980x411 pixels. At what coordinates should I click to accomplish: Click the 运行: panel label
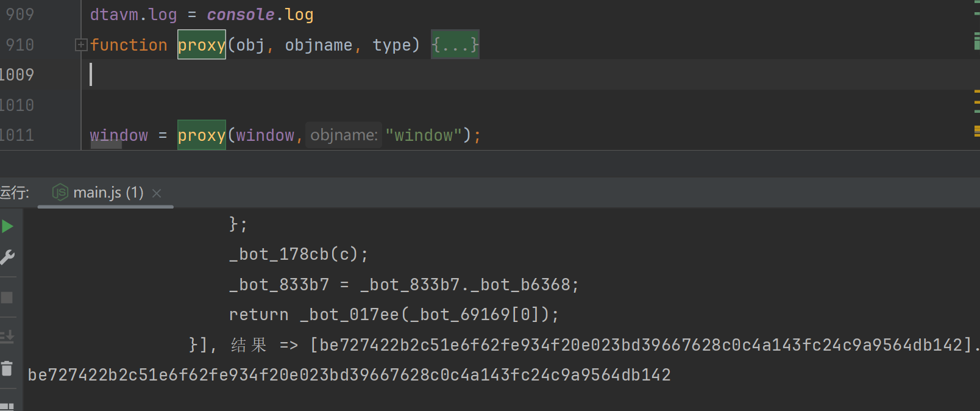[x=15, y=193]
